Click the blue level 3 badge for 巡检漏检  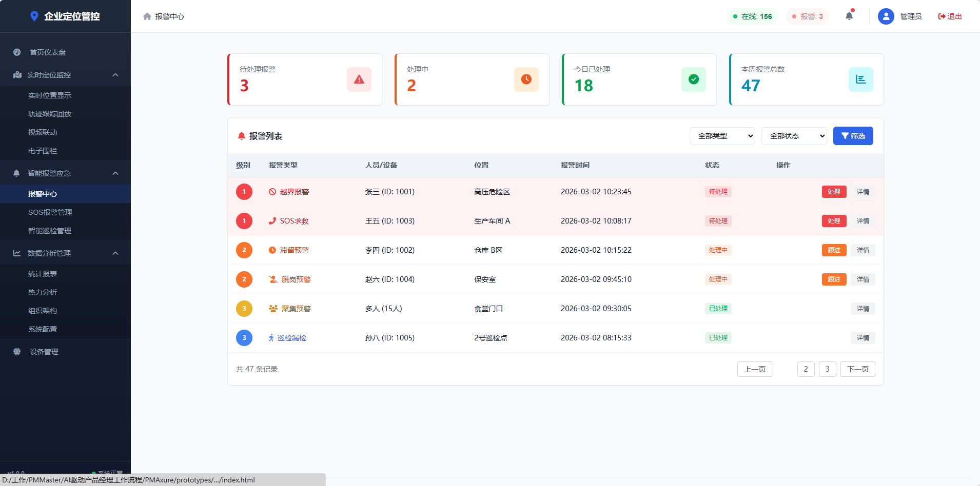coord(244,338)
